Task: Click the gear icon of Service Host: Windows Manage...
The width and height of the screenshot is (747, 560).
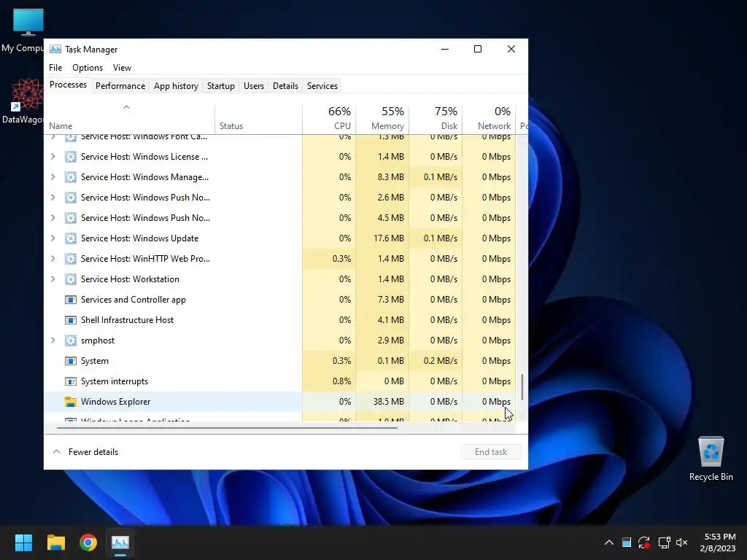Action: [71, 177]
